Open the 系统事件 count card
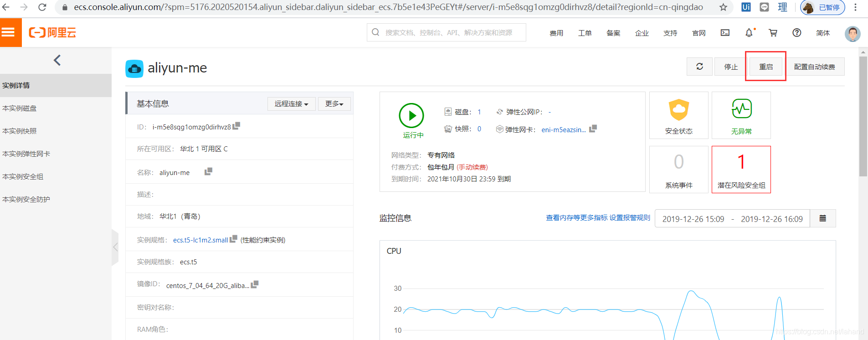This screenshot has height=340, width=868. tap(679, 170)
